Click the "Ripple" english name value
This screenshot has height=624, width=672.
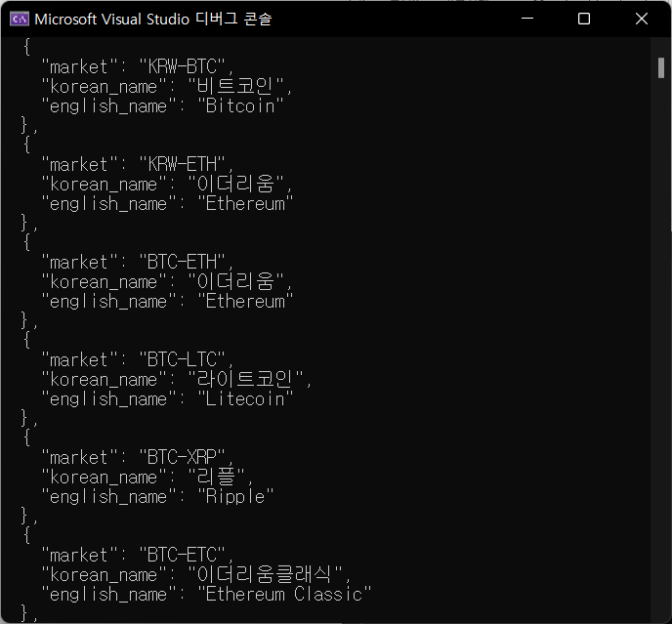[235, 497]
